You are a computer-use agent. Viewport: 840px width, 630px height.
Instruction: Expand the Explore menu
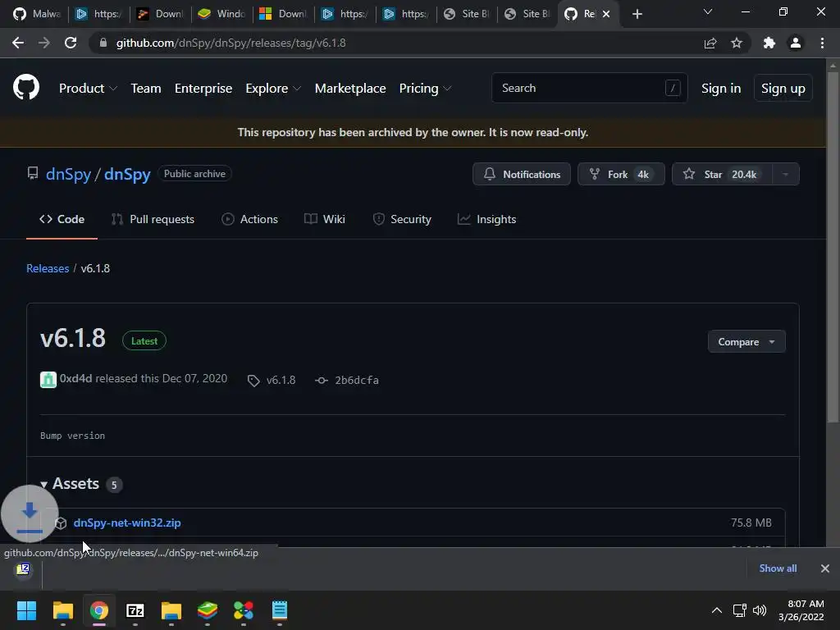273,89
